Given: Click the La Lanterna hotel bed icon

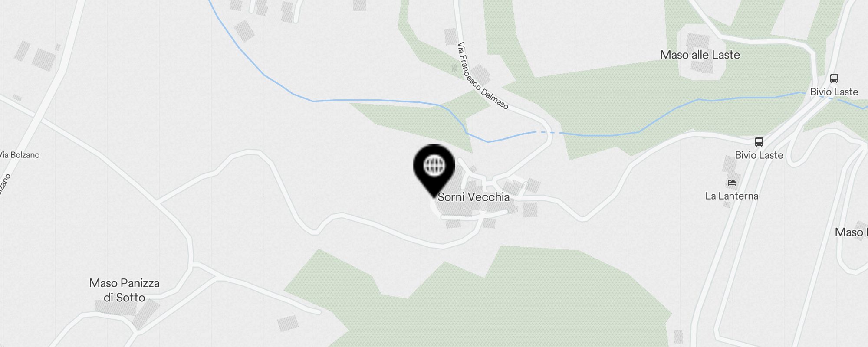Looking at the screenshot, I should pyautogui.click(x=732, y=183).
